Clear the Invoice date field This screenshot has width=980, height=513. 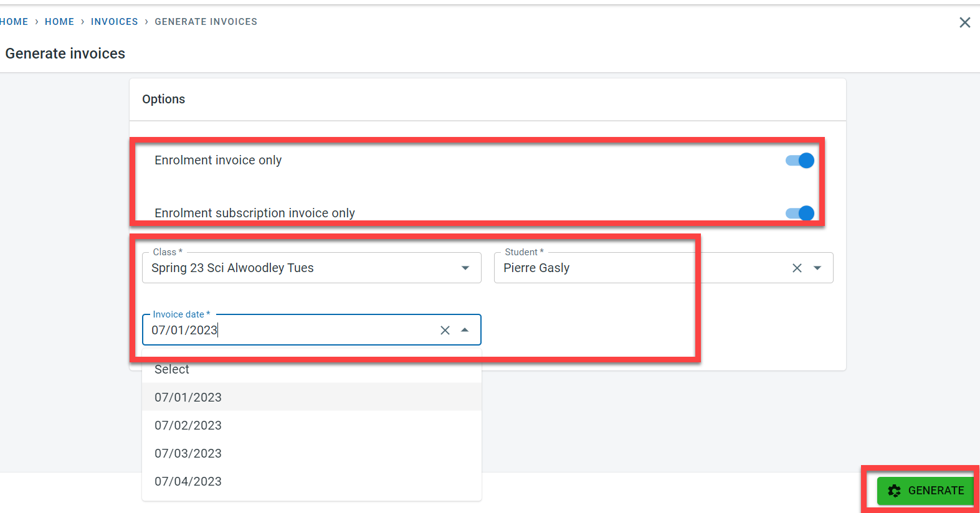point(445,330)
